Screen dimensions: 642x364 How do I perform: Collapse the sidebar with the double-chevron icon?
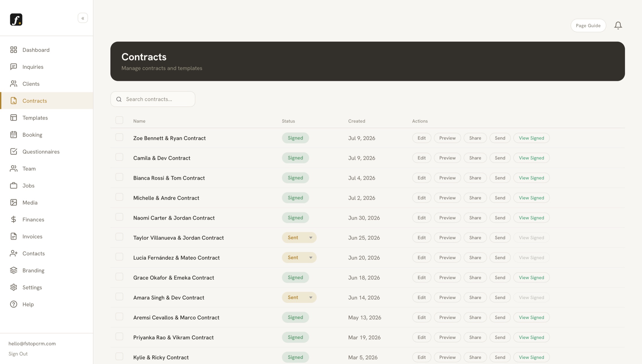pyautogui.click(x=83, y=18)
